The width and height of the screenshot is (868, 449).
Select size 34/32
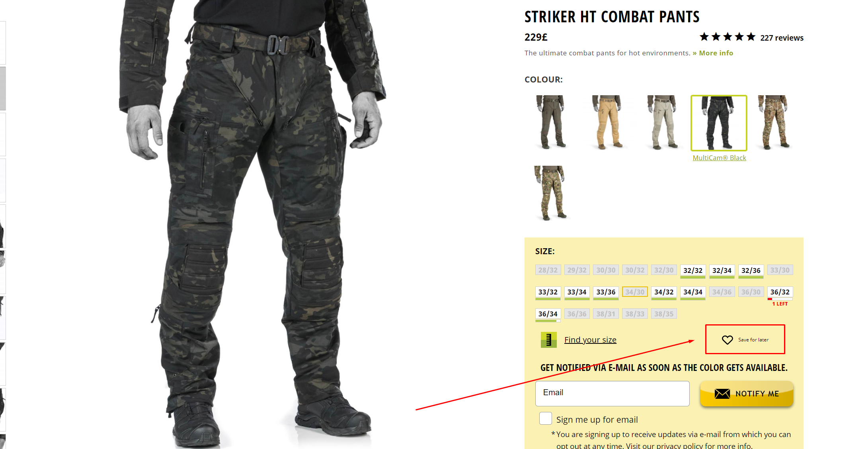click(663, 292)
